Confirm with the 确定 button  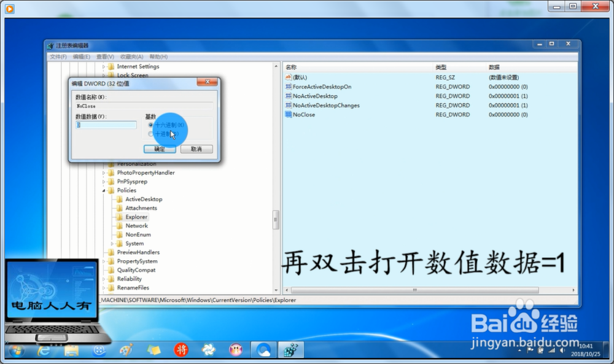click(x=159, y=148)
